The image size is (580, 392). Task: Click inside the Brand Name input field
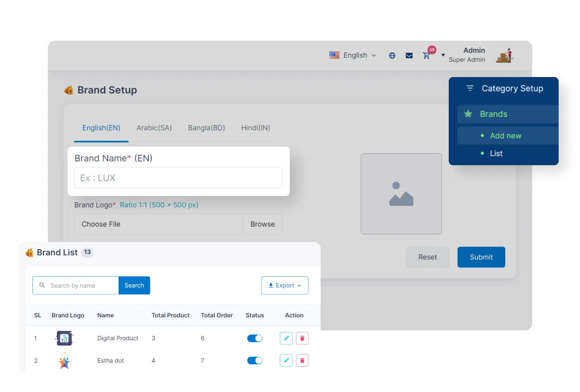[178, 177]
